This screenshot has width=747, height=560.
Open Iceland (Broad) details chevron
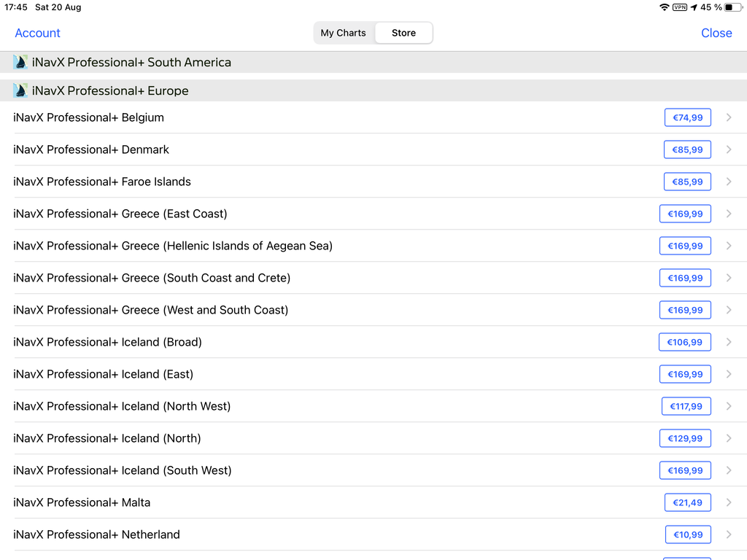[729, 342]
